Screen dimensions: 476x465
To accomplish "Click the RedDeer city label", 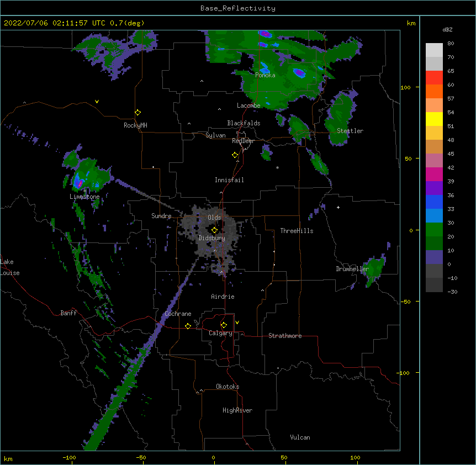I will (x=243, y=141).
